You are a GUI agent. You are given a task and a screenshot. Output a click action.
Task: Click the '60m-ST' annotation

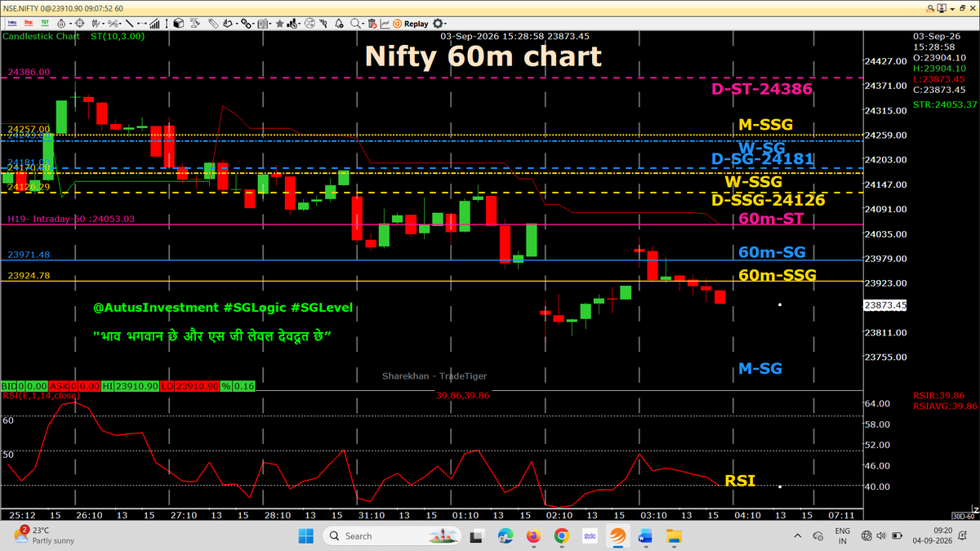(x=769, y=219)
